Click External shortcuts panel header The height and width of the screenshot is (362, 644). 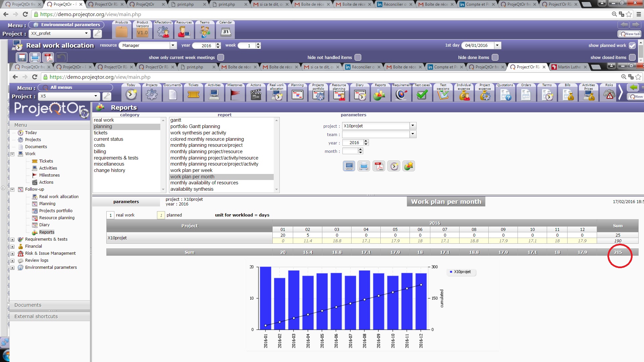click(x=36, y=316)
